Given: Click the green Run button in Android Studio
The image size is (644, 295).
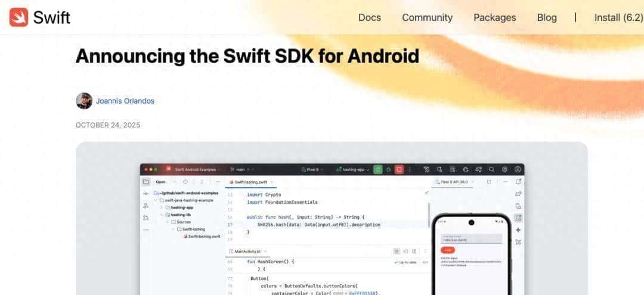Looking at the screenshot, I should (x=377, y=169).
